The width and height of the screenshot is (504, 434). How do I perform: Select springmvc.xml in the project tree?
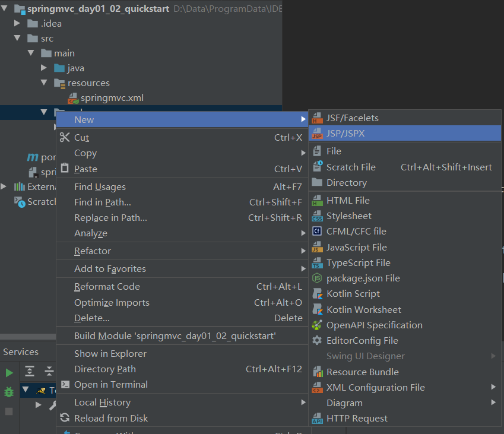[112, 98]
